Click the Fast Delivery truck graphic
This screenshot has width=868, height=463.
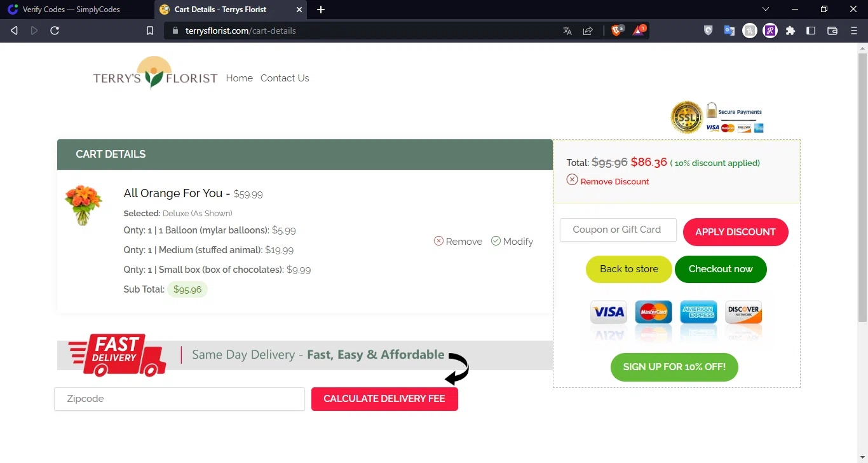[117, 355]
